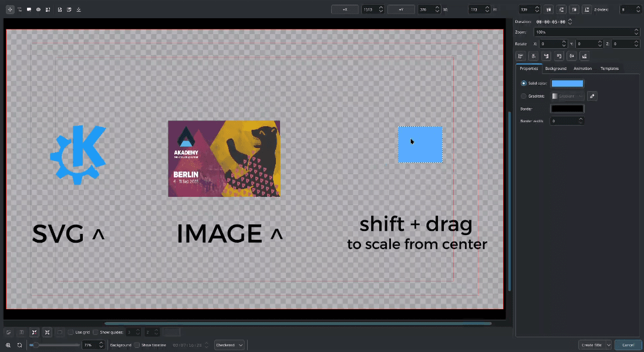The image size is (644, 352).
Task: Select the Add Ellipse tool
Action: point(38,9)
